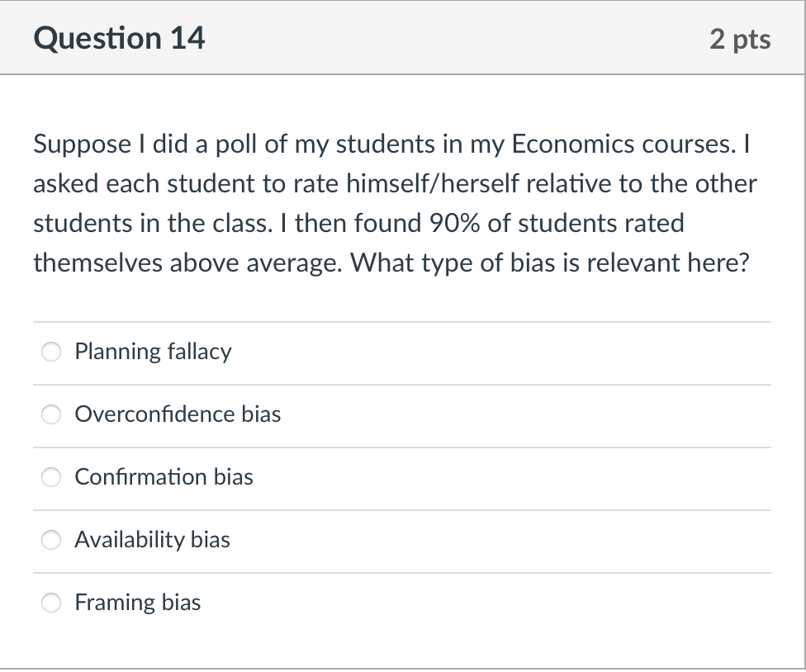Viewport: 806px width, 672px height.
Task: Click the word "themselves" in the question text
Action: click(92, 263)
